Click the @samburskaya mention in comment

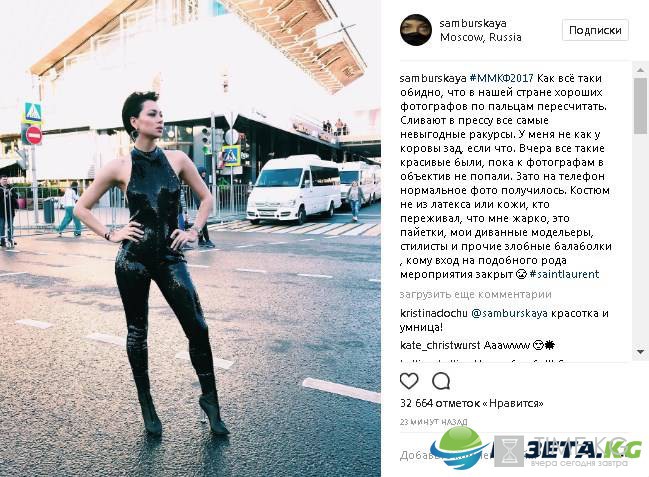[510, 313]
